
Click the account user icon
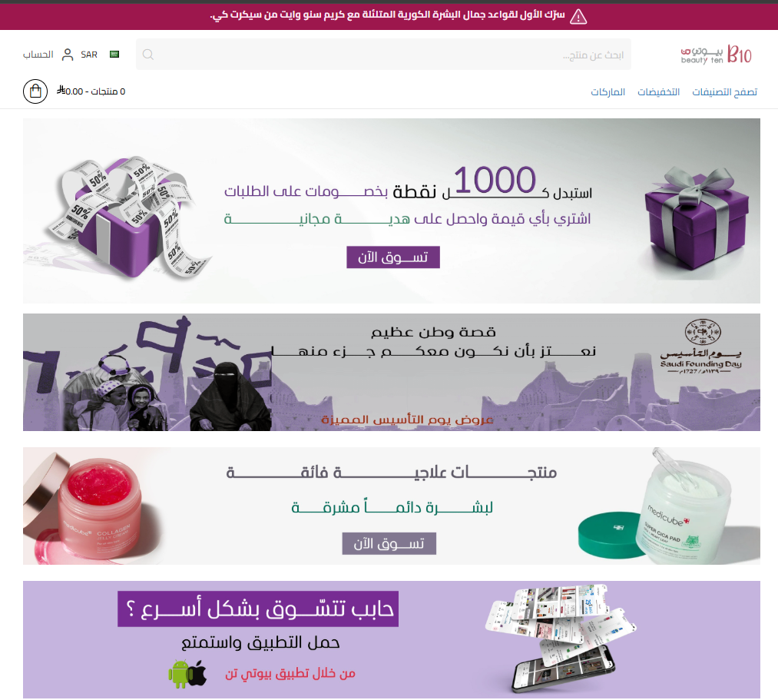click(x=68, y=55)
